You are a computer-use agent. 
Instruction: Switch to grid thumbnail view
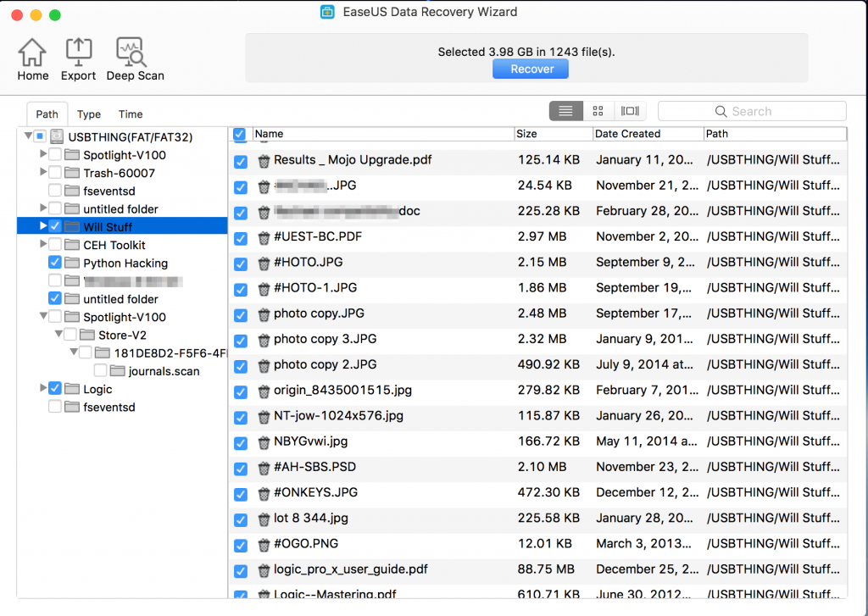tap(598, 111)
